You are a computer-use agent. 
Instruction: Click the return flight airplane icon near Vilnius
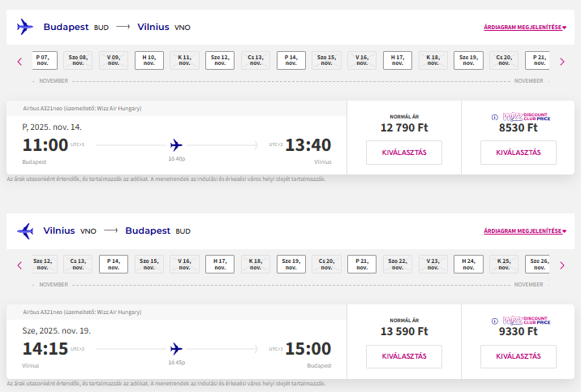[25, 230]
